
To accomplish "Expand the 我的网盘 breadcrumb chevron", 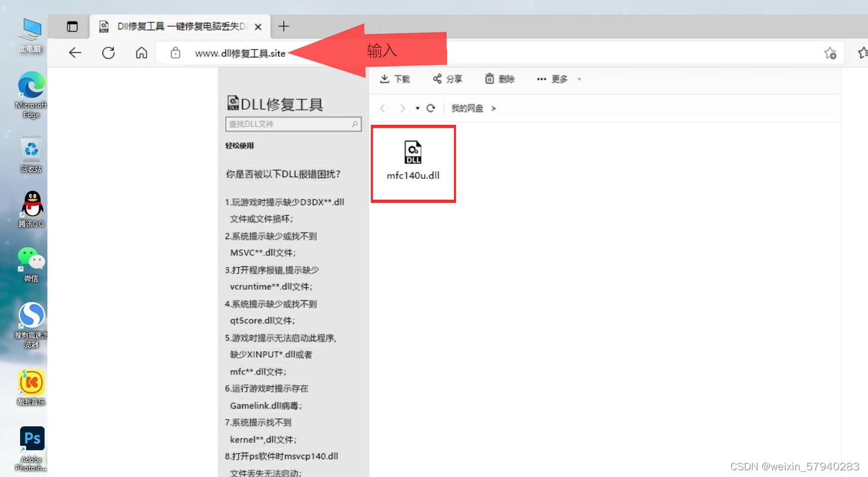I will pyautogui.click(x=493, y=109).
